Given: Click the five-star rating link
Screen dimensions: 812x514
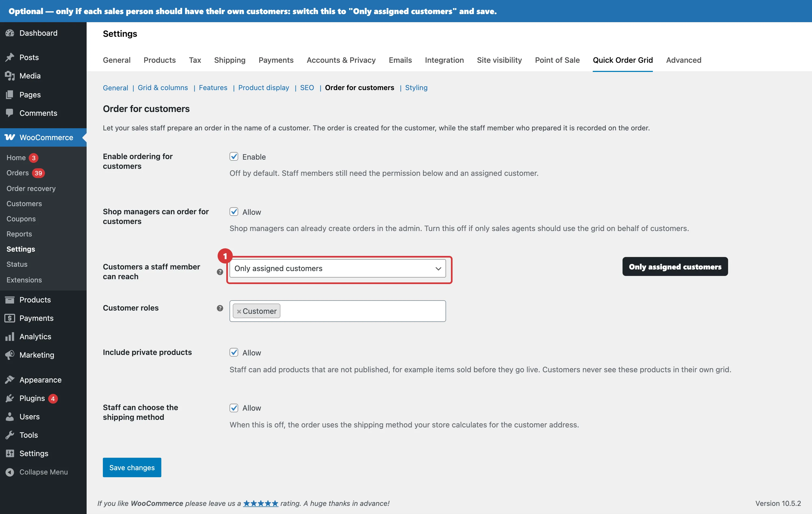Looking at the screenshot, I should point(261,503).
